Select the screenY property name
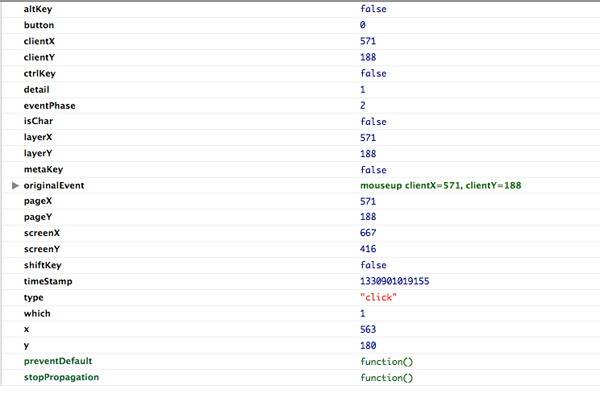This screenshot has width=600, height=406. pos(42,249)
